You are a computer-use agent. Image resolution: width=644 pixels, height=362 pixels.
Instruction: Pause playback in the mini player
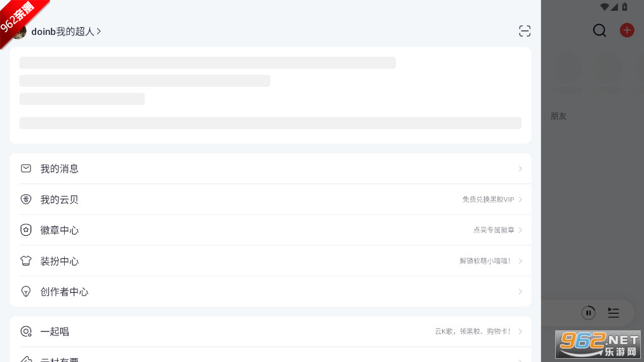(588, 313)
